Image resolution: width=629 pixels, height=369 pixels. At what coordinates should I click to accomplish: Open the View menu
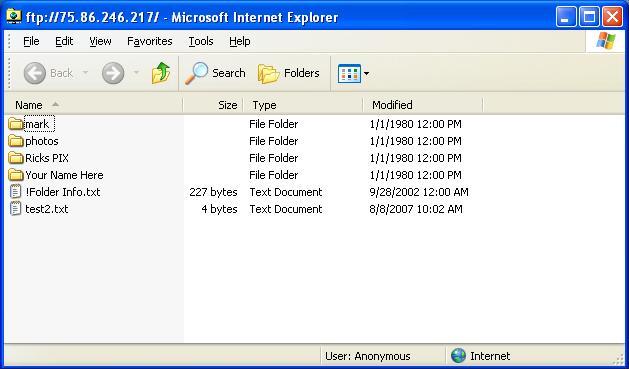point(100,41)
